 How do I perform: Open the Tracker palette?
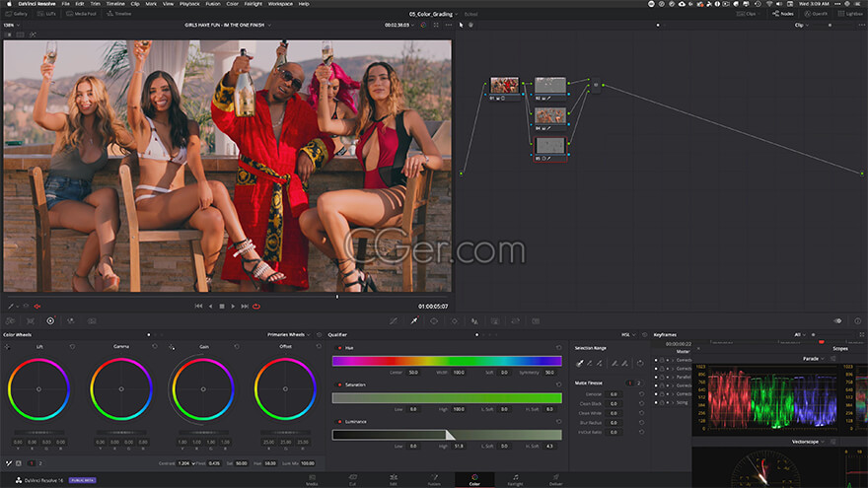point(455,321)
